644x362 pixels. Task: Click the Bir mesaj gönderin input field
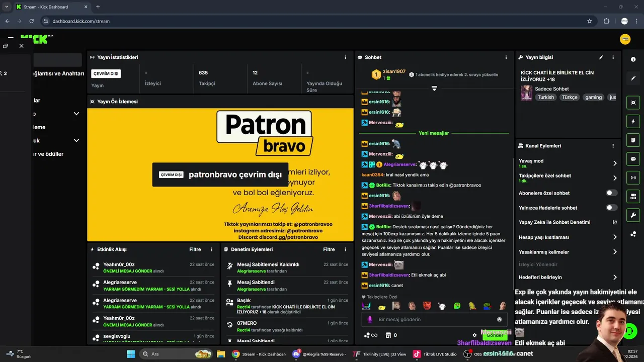pyautogui.click(x=435, y=319)
